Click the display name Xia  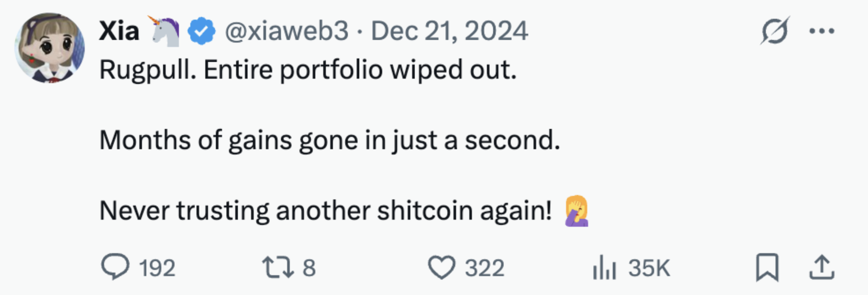(119, 31)
